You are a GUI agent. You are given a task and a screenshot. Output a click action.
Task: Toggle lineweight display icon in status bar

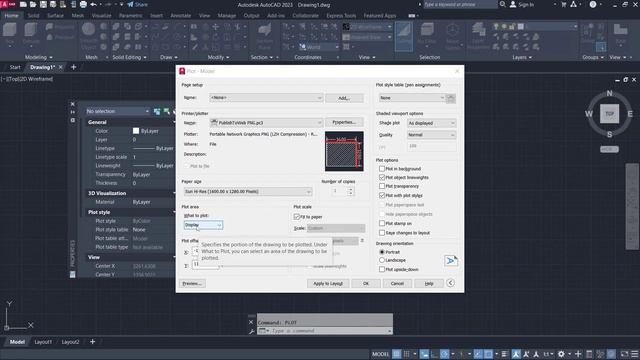point(504,354)
